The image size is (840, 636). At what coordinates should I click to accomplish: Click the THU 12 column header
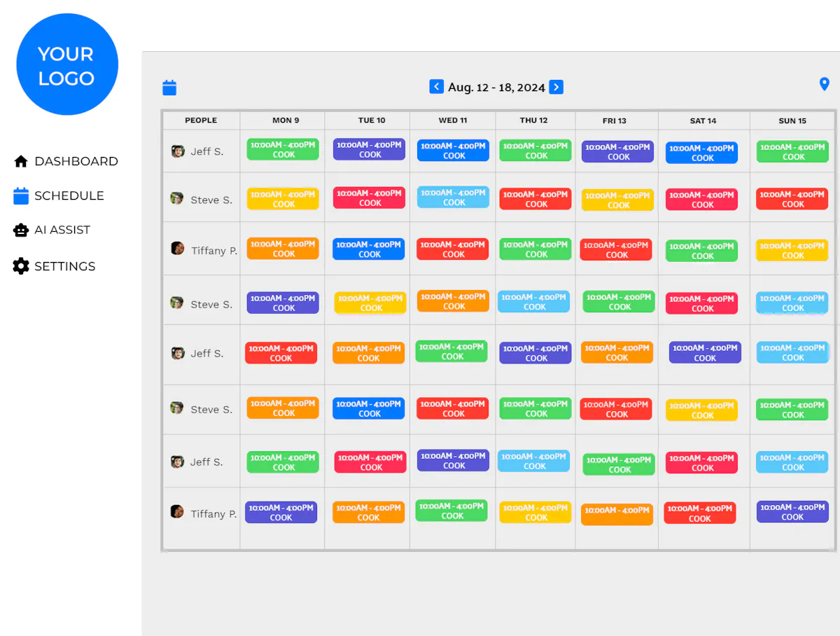(x=534, y=120)
